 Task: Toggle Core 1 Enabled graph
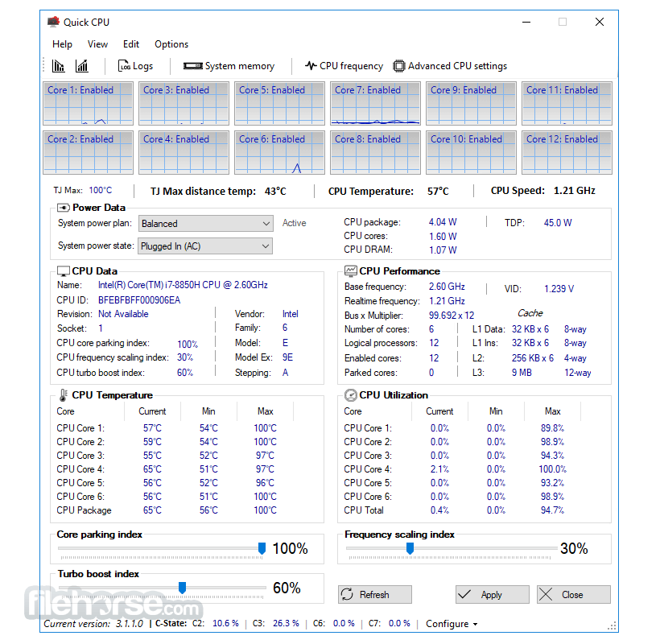coord(88,104)
